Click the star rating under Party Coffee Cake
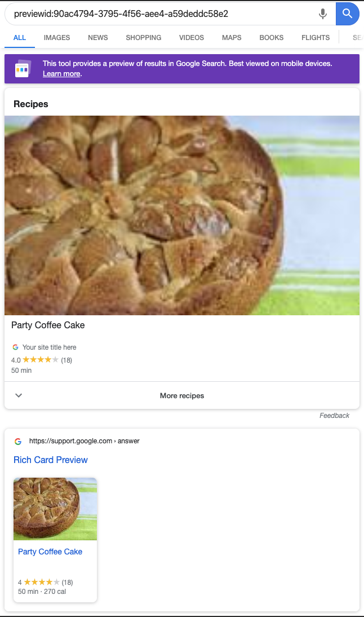This screenshot has width=364, height=617. click(x=41, y=360)
